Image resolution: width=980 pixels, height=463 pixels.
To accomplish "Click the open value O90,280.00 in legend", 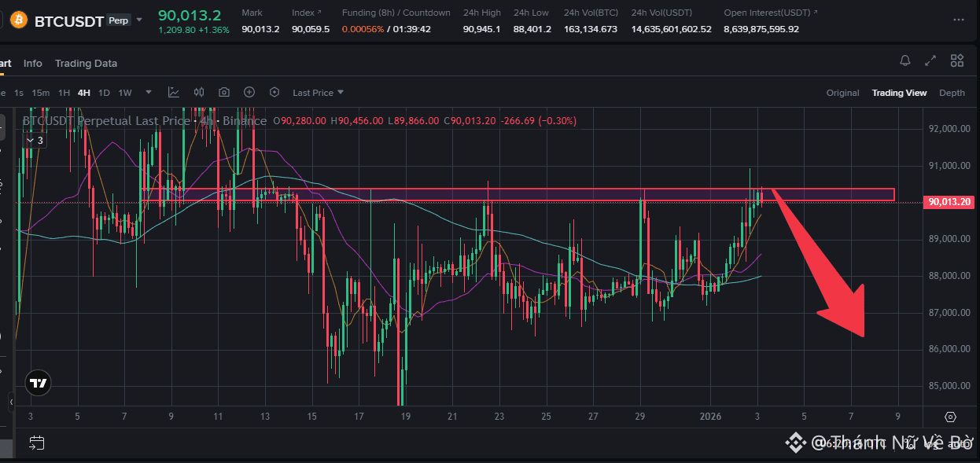I will (x=300, y=121).
